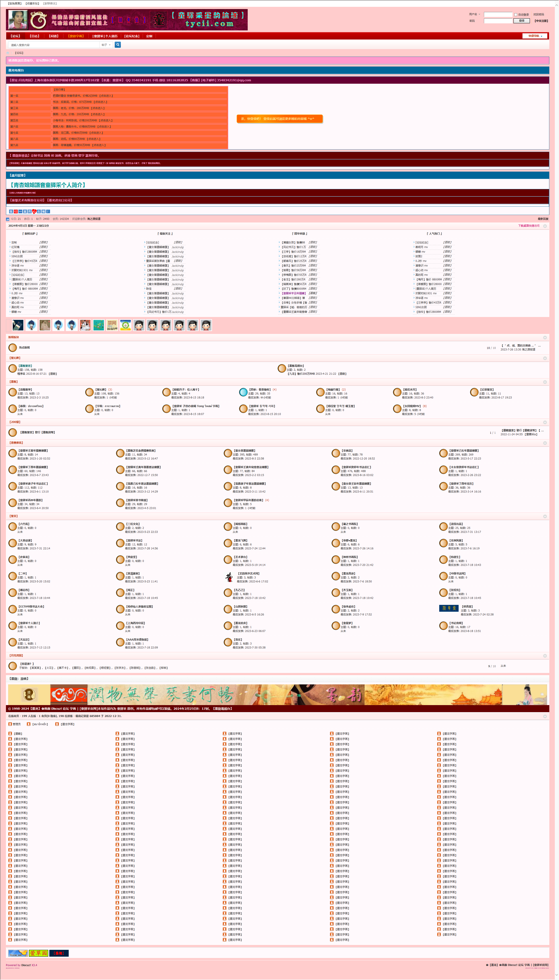Click the 登录 login button

pyautogui.click(x=521, y=21)
